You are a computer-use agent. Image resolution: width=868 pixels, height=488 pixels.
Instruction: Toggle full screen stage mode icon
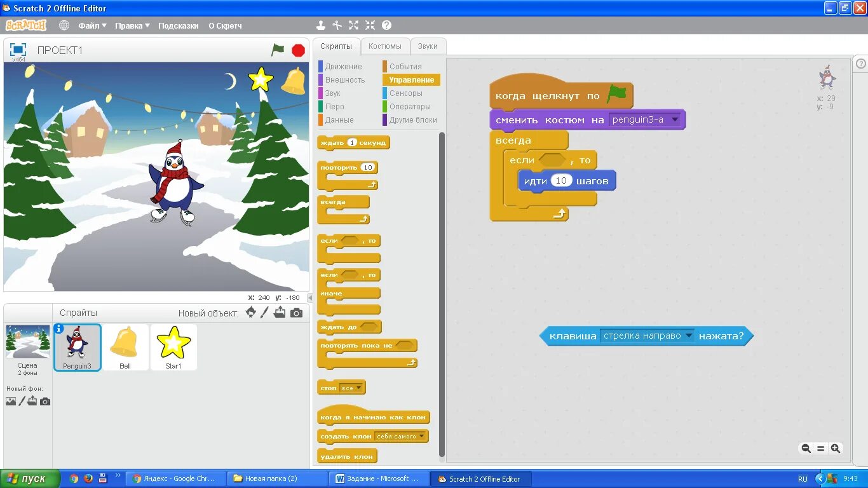pos(18,50)
